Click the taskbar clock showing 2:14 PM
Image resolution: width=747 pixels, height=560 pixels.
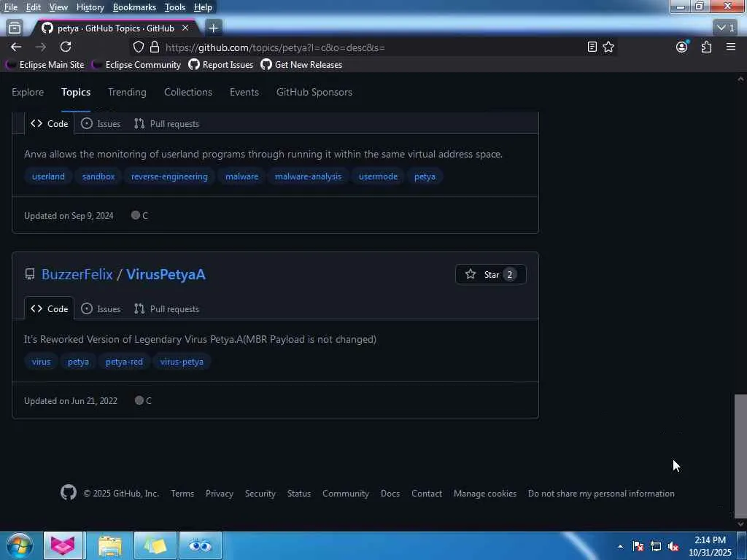pos(710,546)
